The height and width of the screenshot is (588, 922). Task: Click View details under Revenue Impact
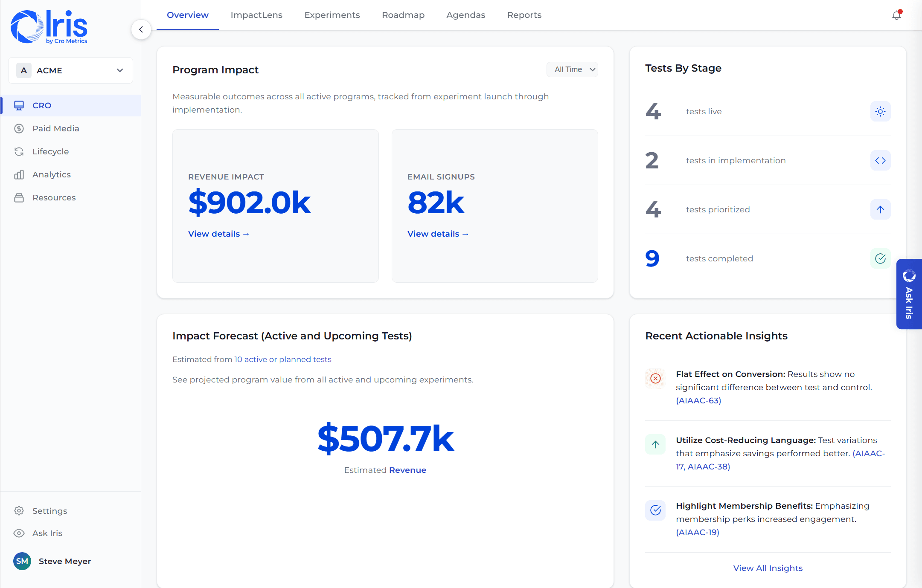[x=218, y=234]
